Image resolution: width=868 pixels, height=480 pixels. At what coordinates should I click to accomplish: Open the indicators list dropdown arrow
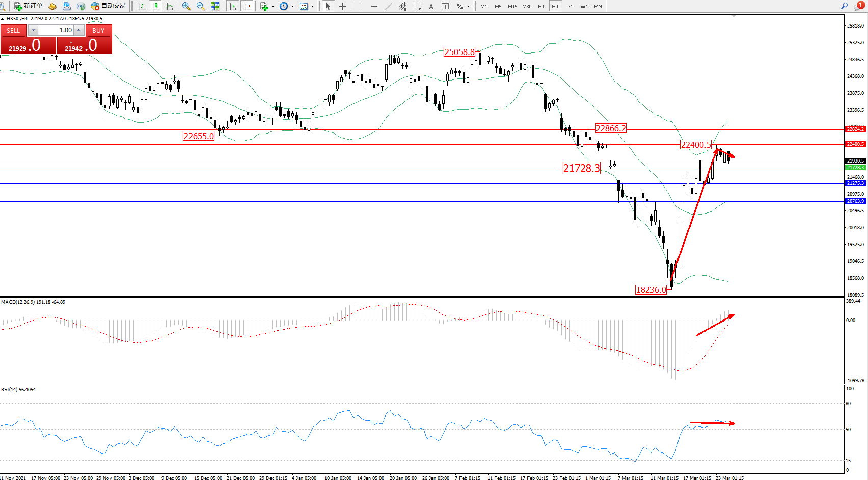[x=273, y=7]
